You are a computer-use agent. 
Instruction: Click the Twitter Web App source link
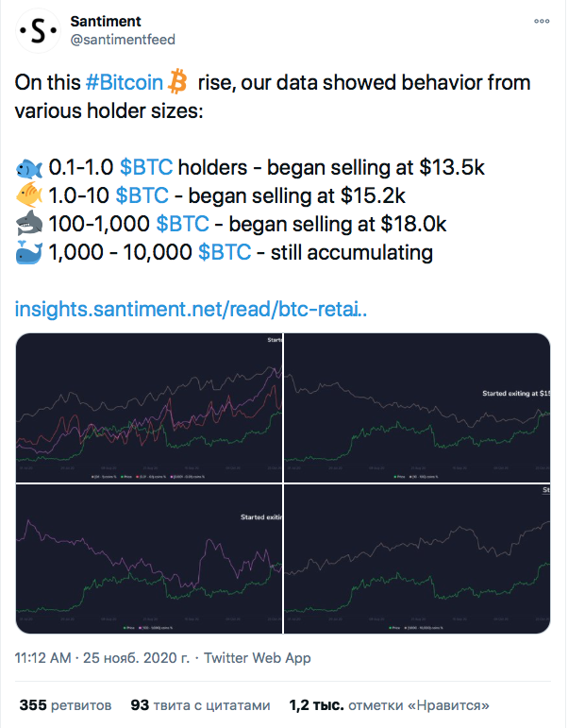click(258, 658)
